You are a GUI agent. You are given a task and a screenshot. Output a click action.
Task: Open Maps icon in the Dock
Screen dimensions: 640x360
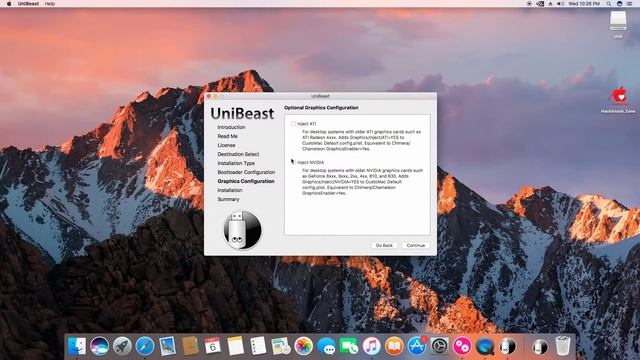pos(281,346)
